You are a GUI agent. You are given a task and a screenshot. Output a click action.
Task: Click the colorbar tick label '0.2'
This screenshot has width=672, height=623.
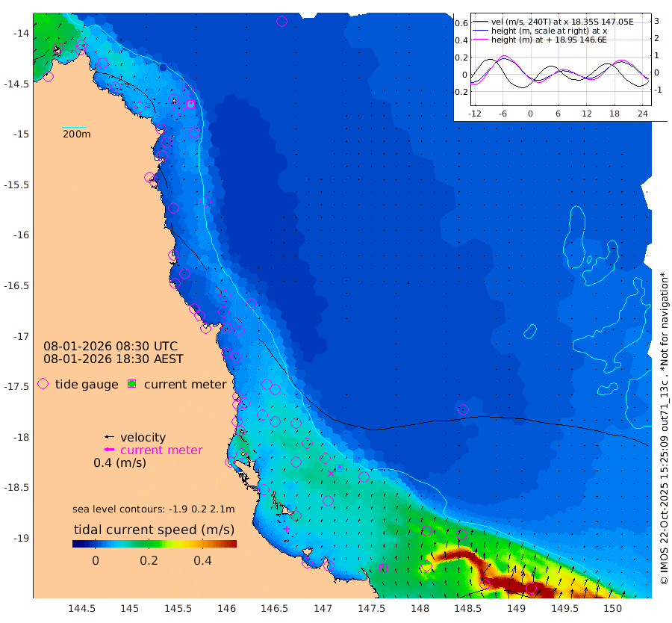[149, 560]
